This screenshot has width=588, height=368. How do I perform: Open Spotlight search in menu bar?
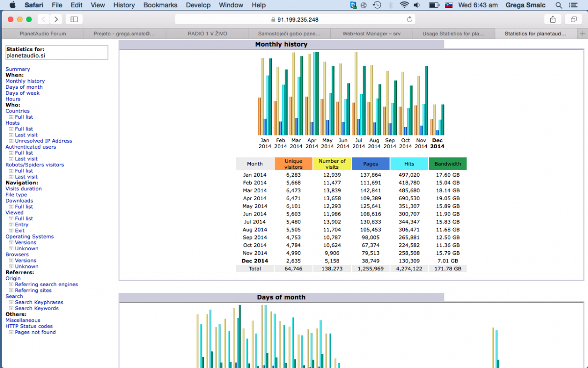559,5
